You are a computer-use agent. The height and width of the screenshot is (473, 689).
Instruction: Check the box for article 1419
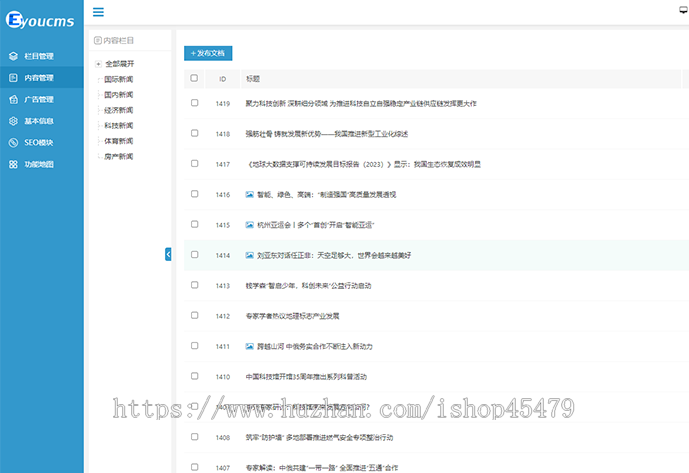point(195,102)
